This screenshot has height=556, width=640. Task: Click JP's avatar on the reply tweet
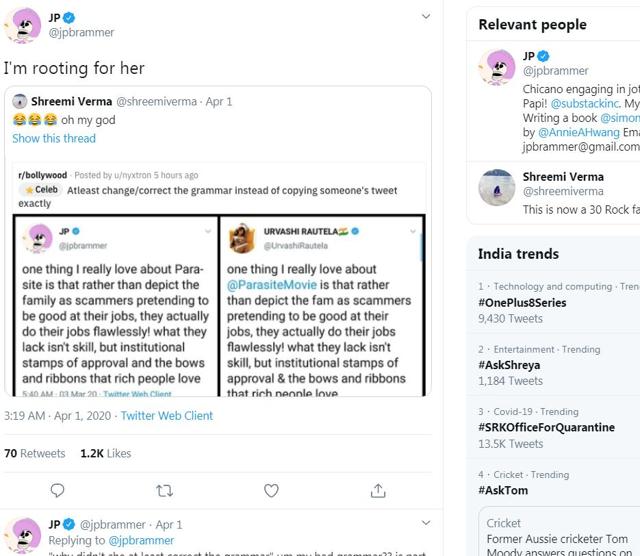23,534
